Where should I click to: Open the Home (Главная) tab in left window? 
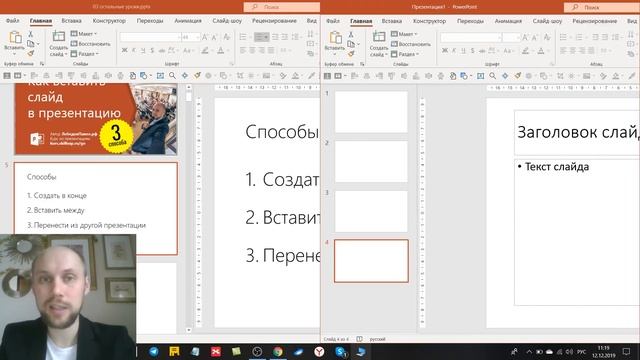click(x=41, y=20)
